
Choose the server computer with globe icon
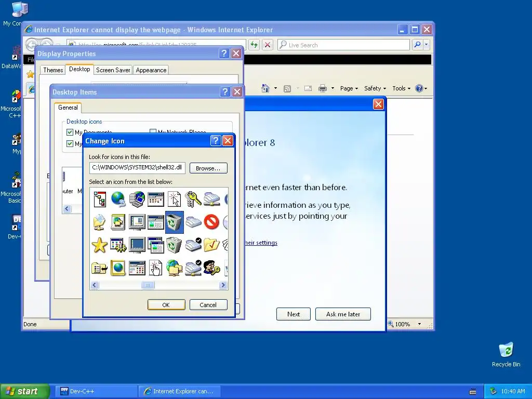point(137,199)
